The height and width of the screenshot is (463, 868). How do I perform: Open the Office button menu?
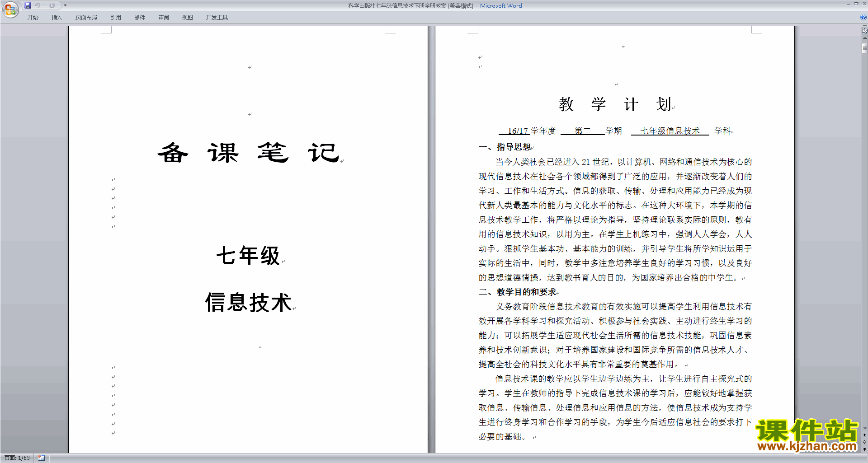10,9
